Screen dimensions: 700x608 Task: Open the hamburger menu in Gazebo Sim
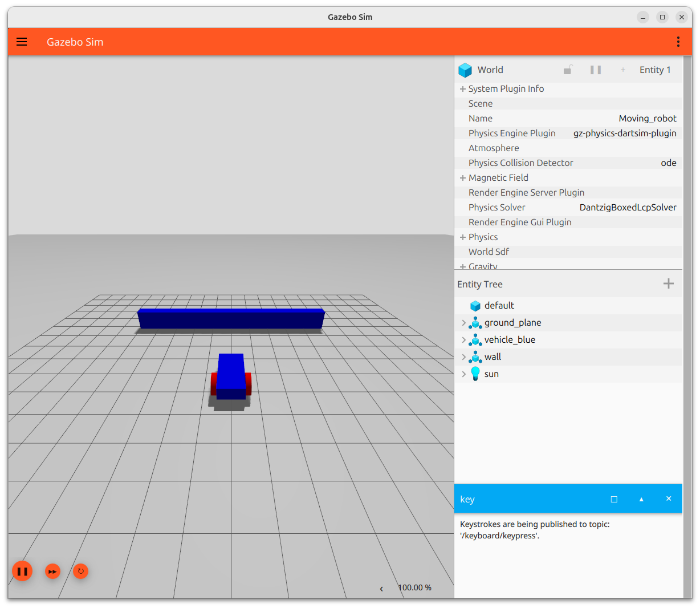pos(22,42)
